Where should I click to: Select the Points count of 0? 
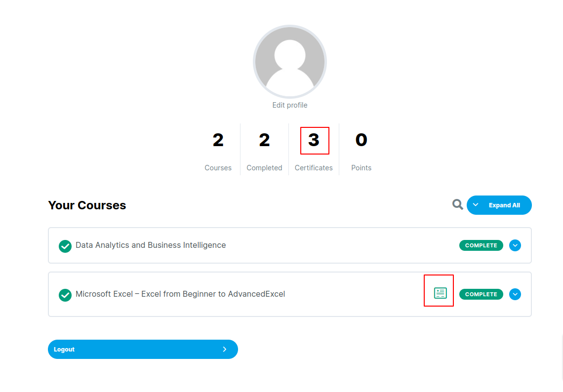(x=361, y=140)
